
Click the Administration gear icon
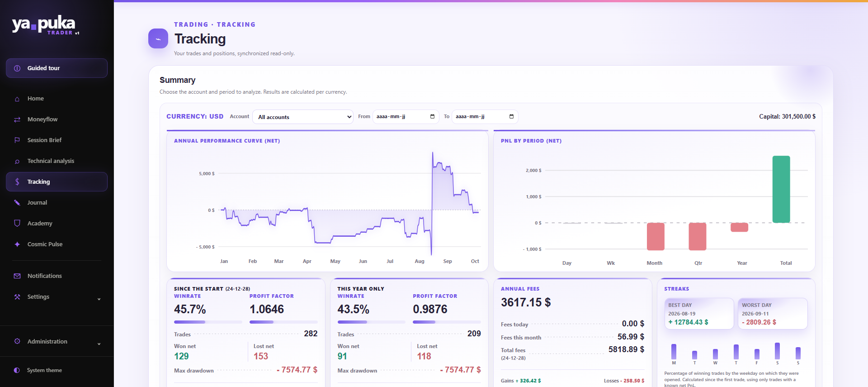click(x=17, y=341)
